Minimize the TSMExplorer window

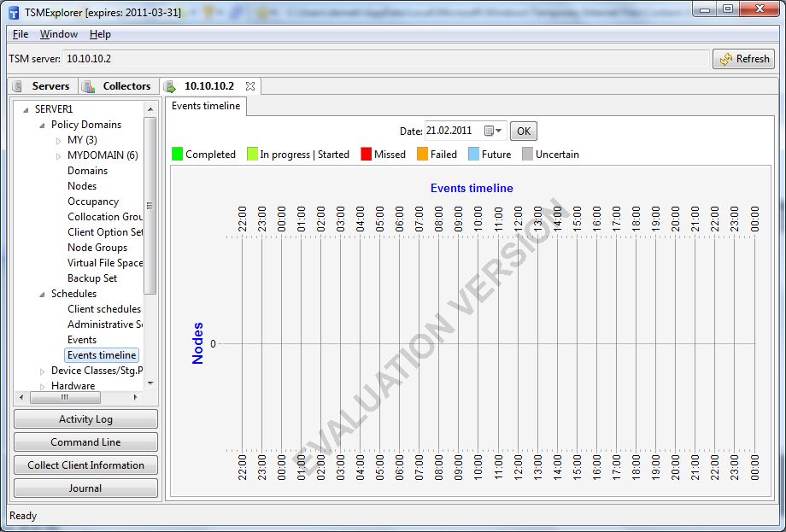click(705, 10)
